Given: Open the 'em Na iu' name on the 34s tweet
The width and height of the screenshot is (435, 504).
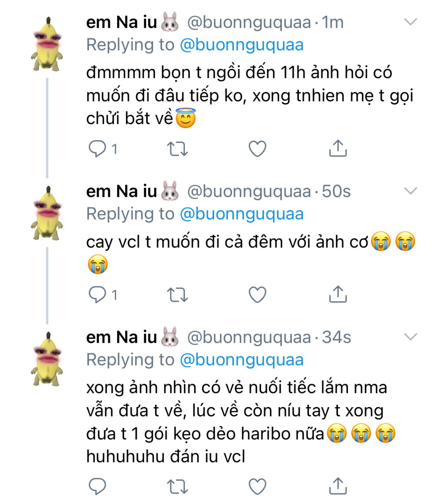Looking at the screenshot, I should click(121, 337).
